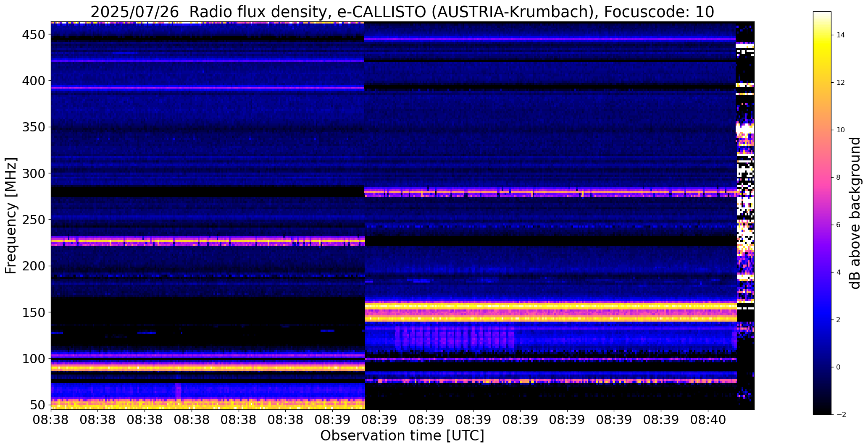Click the yellow band near 50 MHz at bottom left
Viewport: 868px width, 448px height.
coord(208,404)
